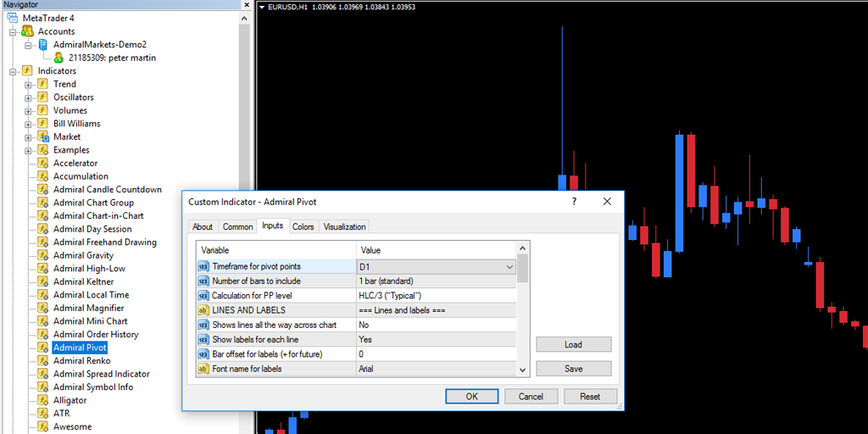Image resolution: width=868 pixels, height=434 pixels.
Task: Expand the Trend indicators group
Action: [28, 85]
